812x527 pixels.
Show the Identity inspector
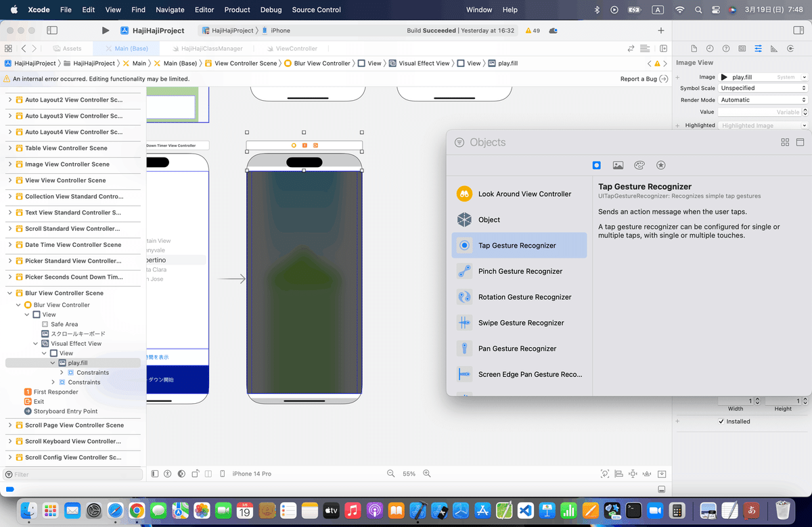(742, 49)
